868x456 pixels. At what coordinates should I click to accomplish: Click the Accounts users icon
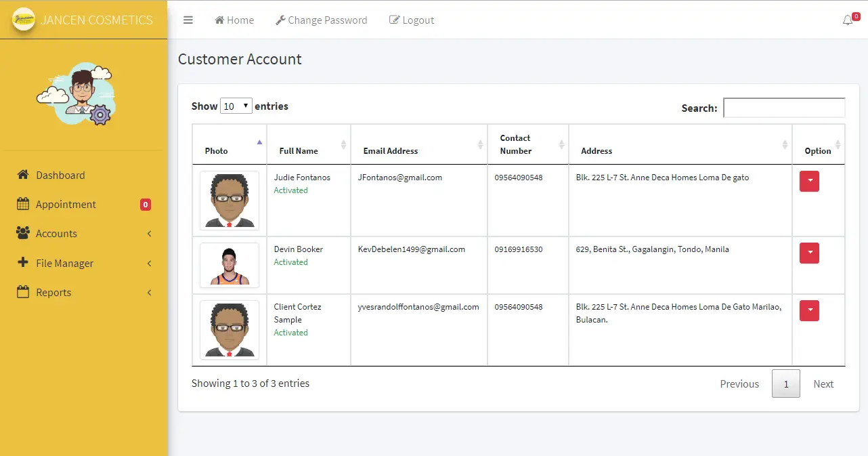click(23, 233)
